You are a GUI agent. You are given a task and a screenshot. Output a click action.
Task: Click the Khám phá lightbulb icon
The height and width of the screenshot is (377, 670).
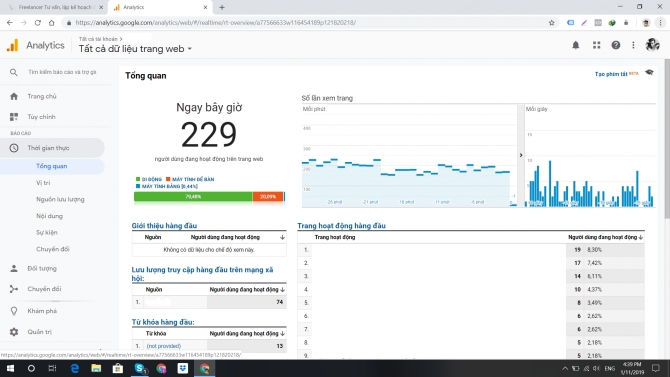point(14,311)
